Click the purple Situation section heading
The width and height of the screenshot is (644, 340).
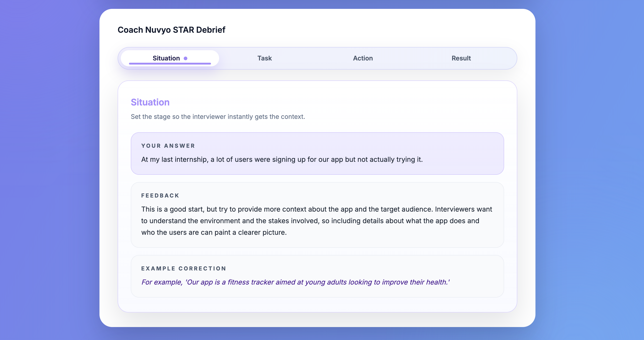pyautogui.click(x=150, y=102)
